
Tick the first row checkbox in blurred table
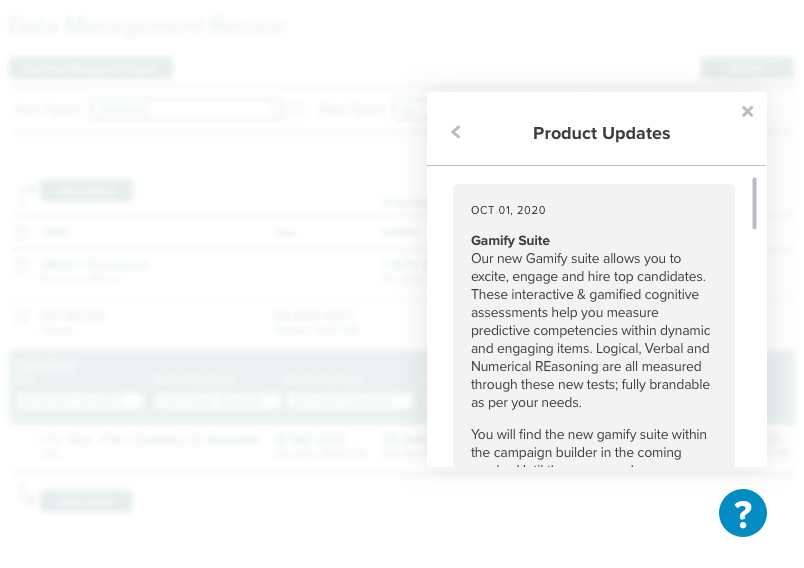pyautogui.click(x=21, y=233)
